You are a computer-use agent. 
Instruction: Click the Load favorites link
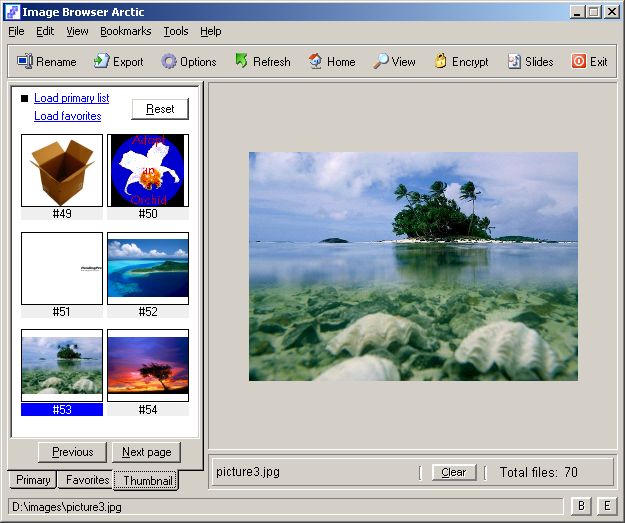(67, 116)
